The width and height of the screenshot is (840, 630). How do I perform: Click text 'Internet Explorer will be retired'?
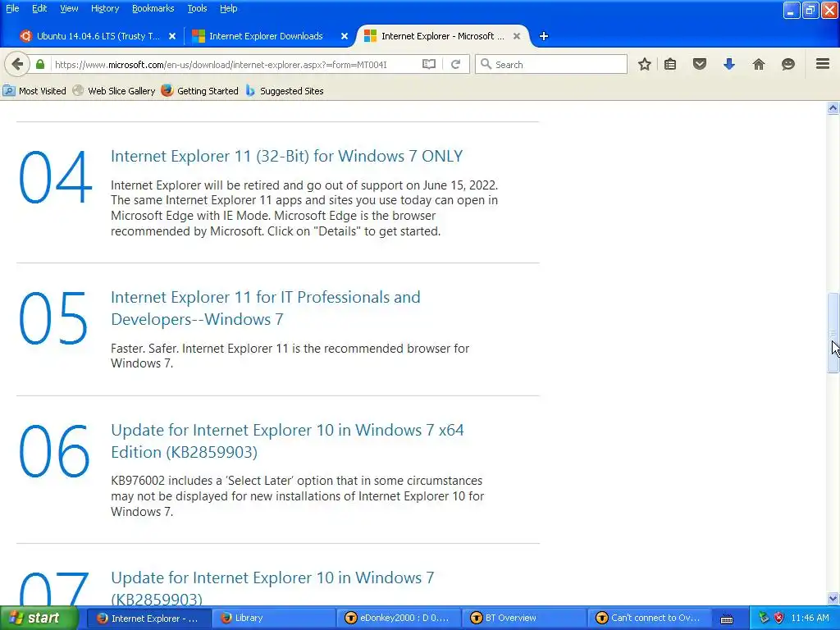[x=195, y=185]
